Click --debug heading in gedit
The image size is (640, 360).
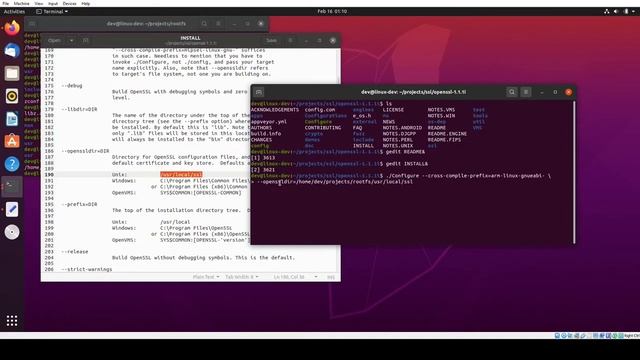[71, 86]
